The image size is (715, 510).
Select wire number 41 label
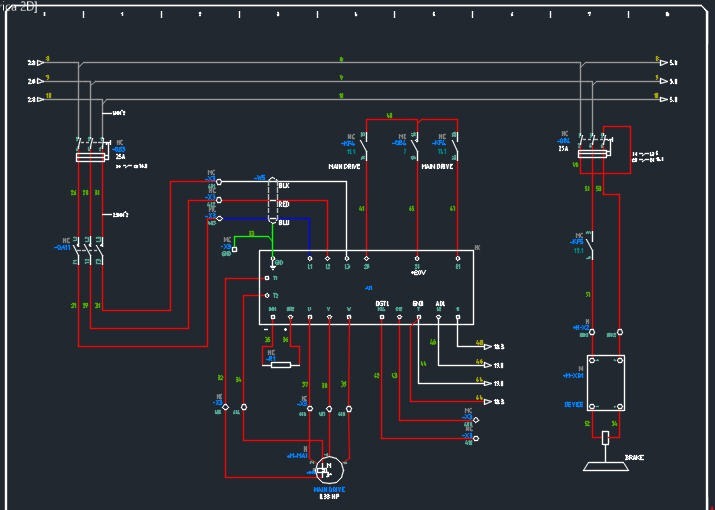[x=362, y=208]
